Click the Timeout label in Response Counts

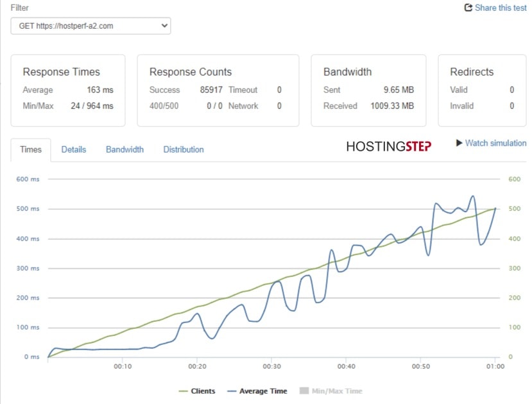(243, 90)
